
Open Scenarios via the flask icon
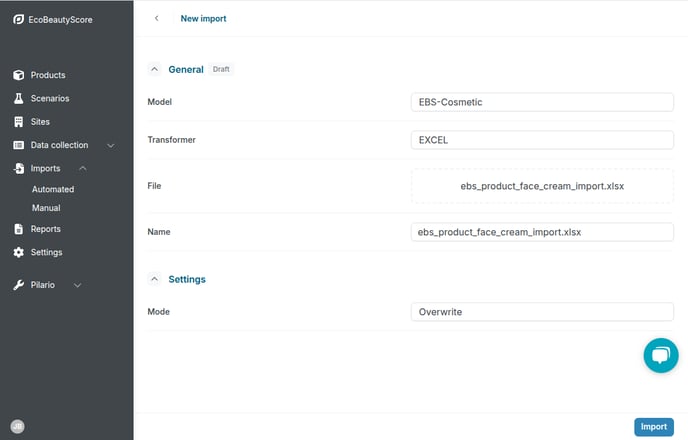[18, 98]
